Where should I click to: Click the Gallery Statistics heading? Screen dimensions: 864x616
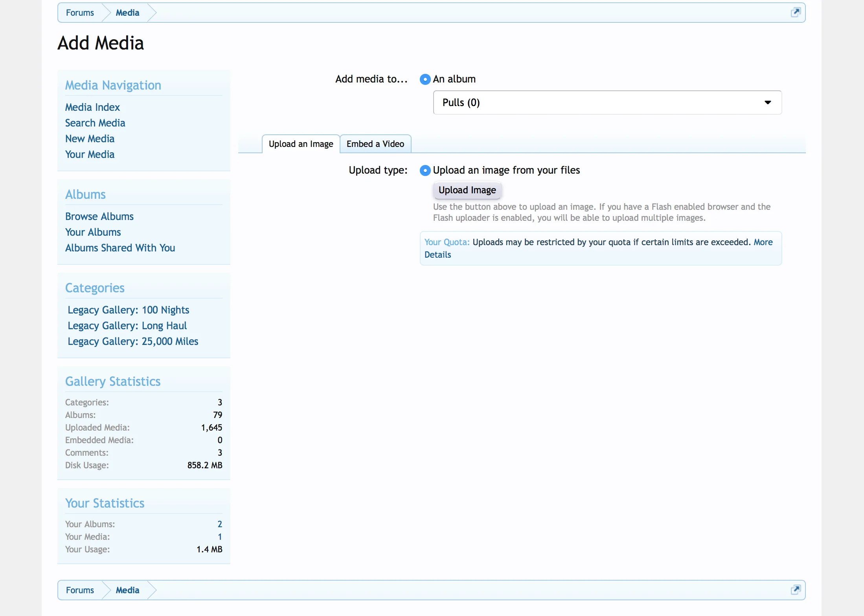coord(113,381)
